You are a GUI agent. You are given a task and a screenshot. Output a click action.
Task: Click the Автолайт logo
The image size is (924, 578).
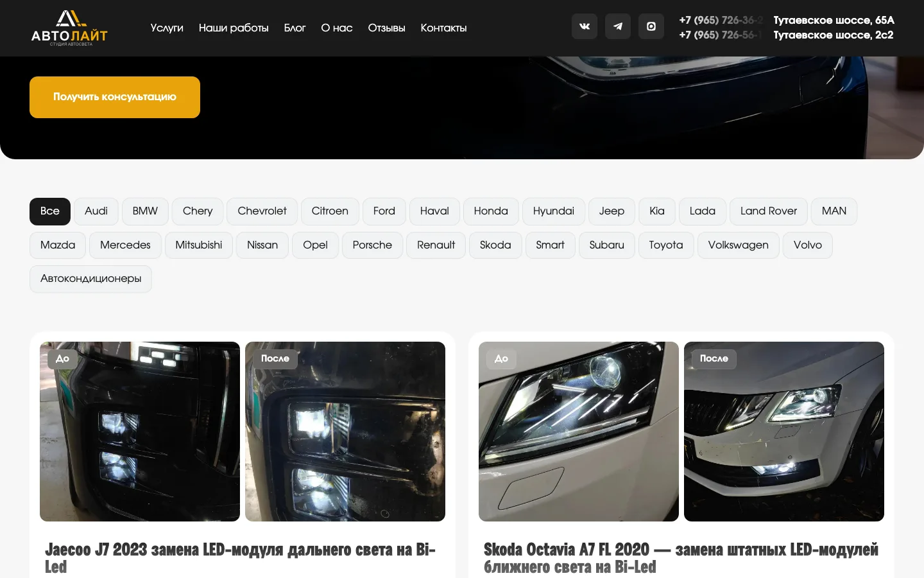69,28
